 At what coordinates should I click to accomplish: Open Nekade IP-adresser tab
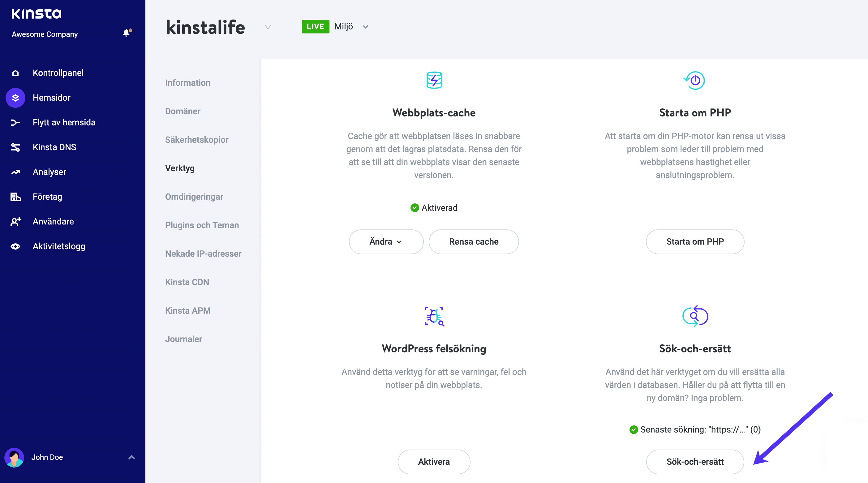[x=203, y=254]
